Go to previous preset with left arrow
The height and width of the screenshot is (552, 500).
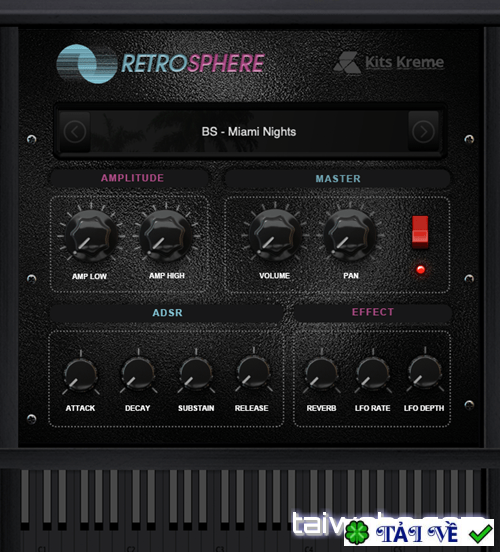pyautogui.click(x=75, y=132)
